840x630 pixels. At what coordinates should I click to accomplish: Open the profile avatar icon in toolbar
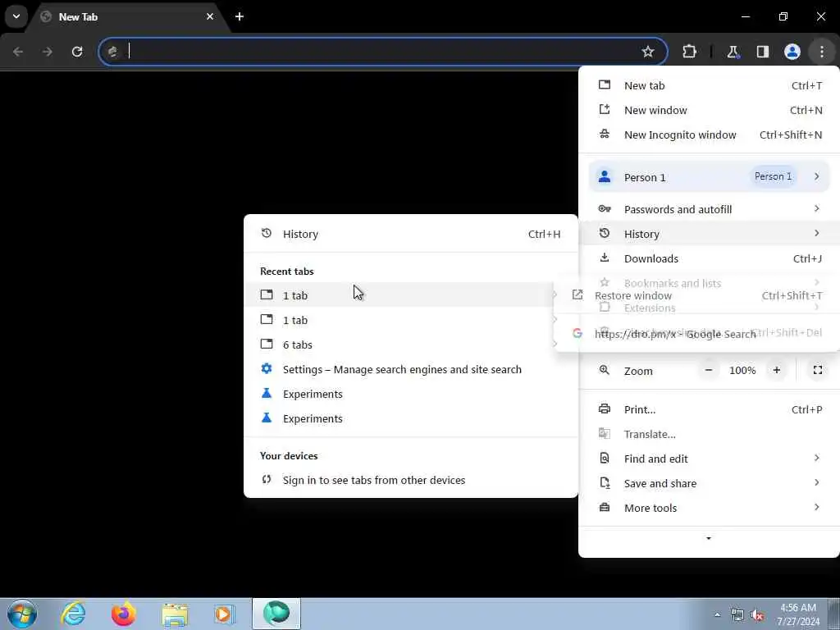792,52
